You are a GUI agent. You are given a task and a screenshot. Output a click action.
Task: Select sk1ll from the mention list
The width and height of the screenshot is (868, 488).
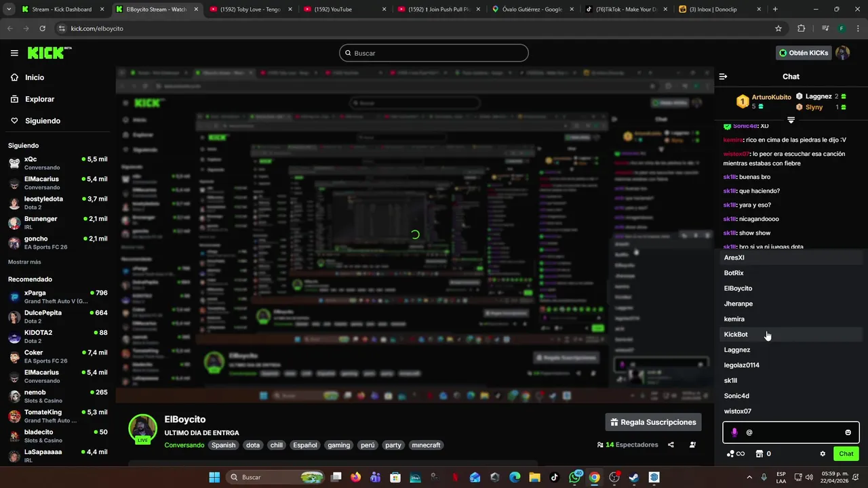click(791, 380)
